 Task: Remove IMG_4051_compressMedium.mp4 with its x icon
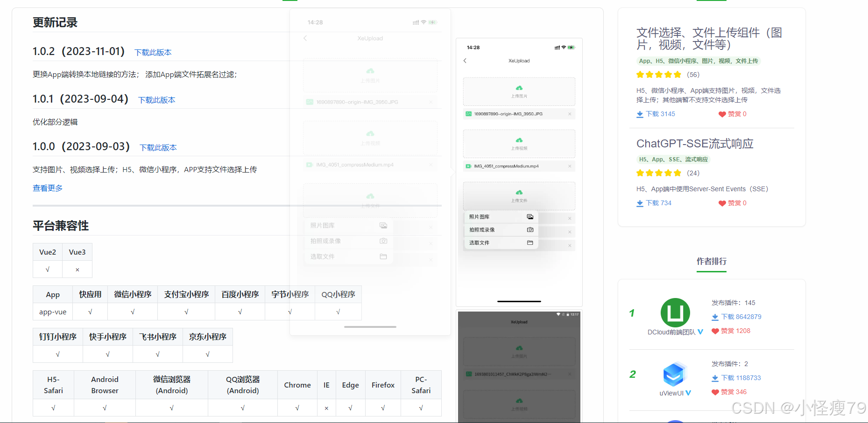tap(570, 166)
